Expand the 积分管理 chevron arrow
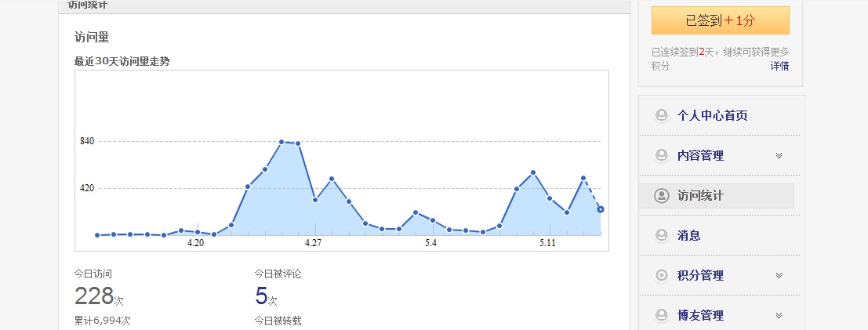Viewport: 868px width, 330px height. point(779,275)
